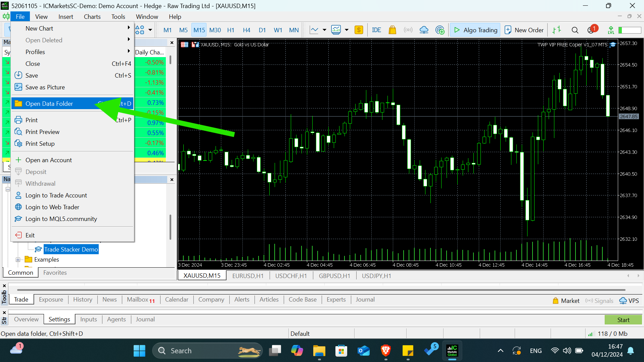Open the notifications icon with red badge
644x362 pixels.
592,29
